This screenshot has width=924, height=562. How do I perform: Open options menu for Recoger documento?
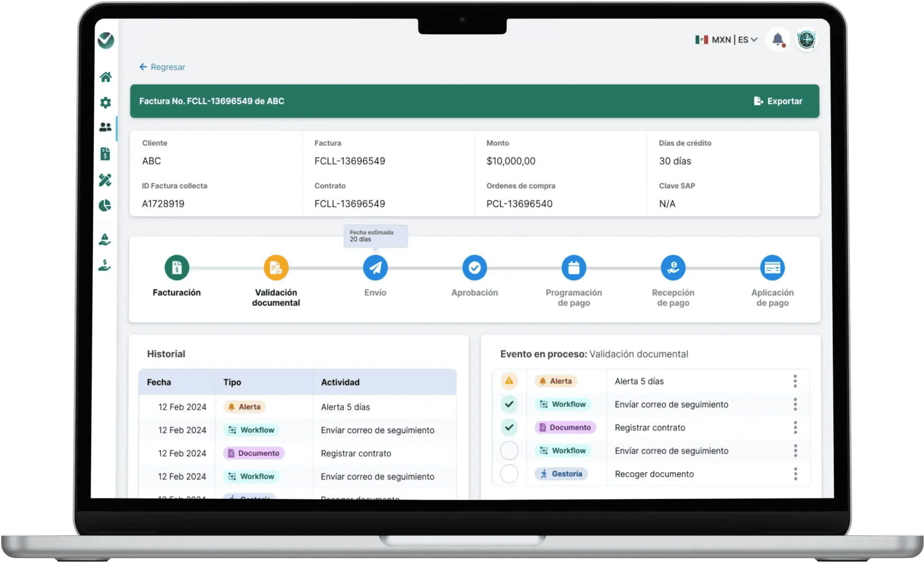[795, 474]
